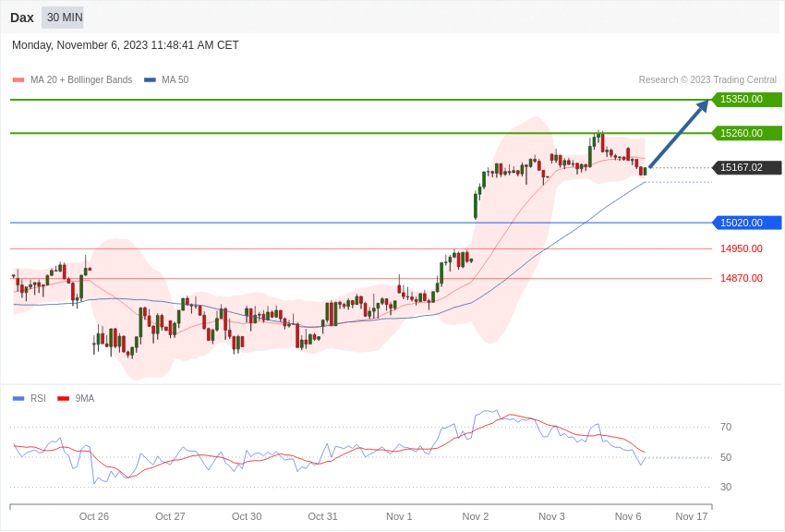The height and width of the screenshot is (532, 785).
Task: Click the Nov 6 date axis label
Action: [628, 516]
